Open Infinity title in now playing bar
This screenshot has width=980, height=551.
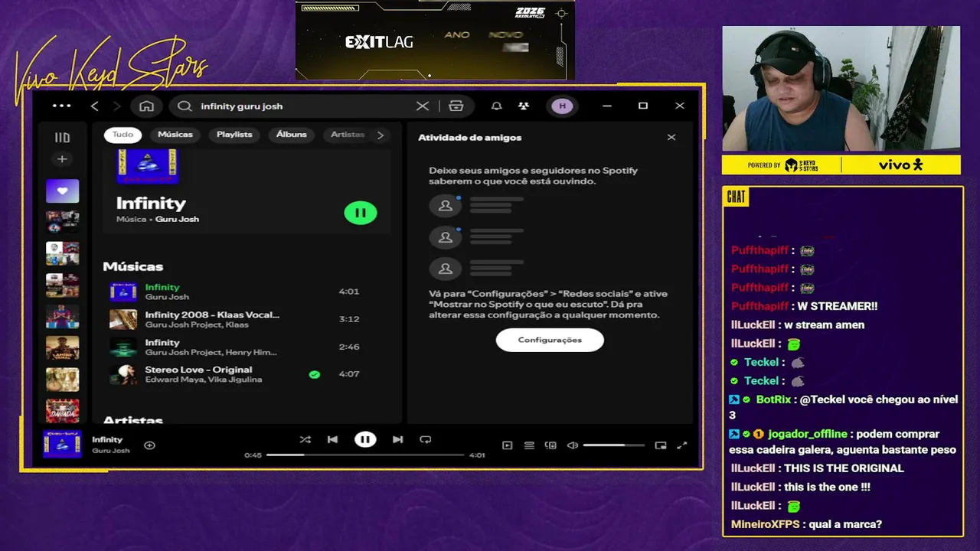point(107,440)
